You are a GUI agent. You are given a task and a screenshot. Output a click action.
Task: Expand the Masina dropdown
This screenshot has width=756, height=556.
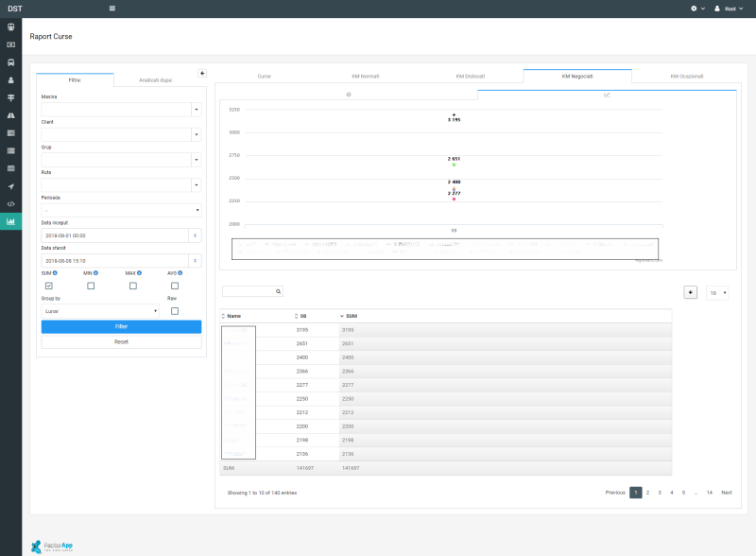pos(196,110)
